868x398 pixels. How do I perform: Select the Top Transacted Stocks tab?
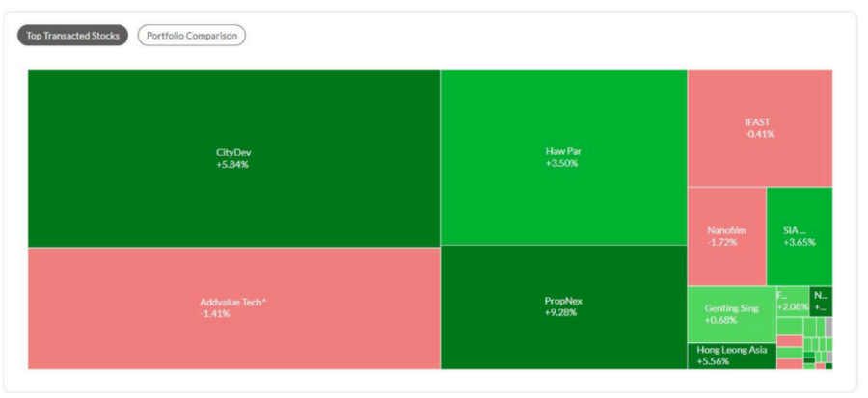72,36
